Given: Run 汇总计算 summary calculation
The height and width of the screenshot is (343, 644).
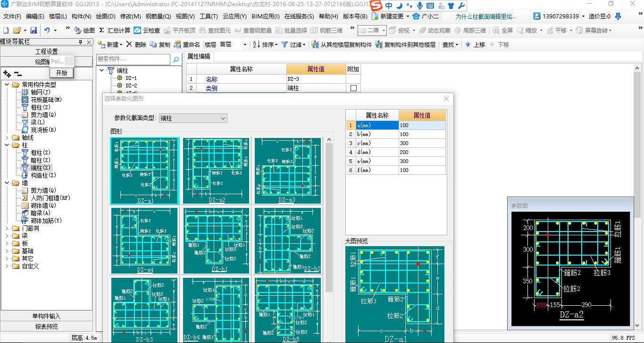Looking at the screenshot, I should click(115, 30).
